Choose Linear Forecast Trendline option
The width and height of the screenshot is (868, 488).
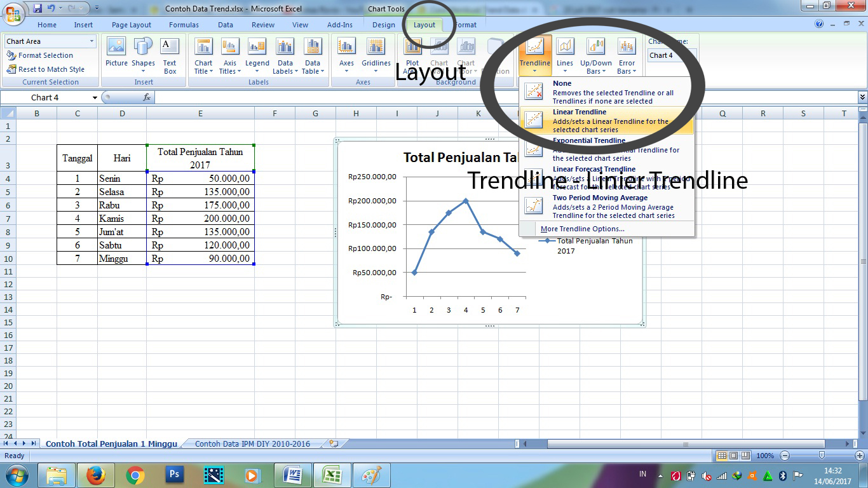pos(607,178)
